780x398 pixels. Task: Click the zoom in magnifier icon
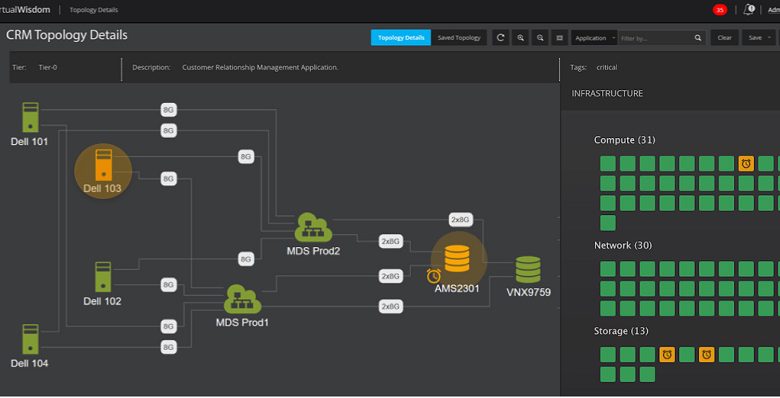pyautogui.click(x=520, y=38)
